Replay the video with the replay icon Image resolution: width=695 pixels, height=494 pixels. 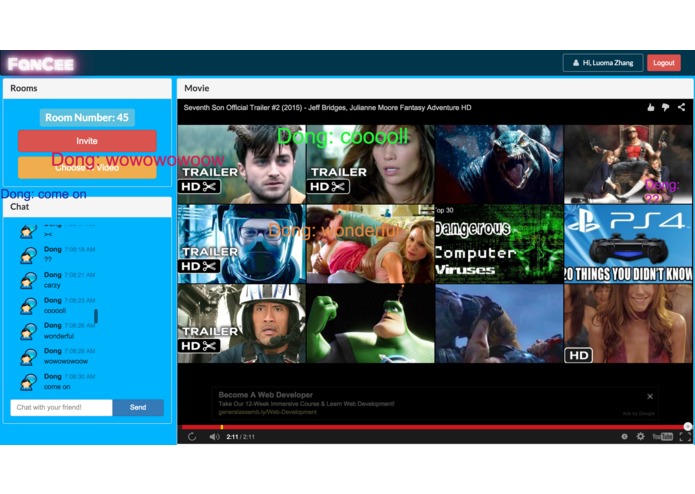[192, 437]
